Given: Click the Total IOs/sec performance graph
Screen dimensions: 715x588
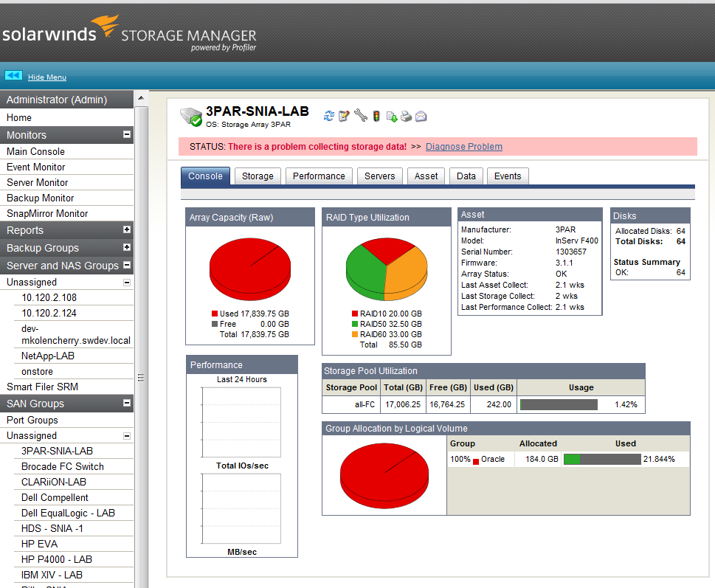Looking at the screenshot, I should pyautogui.click(x=241, y=421).
